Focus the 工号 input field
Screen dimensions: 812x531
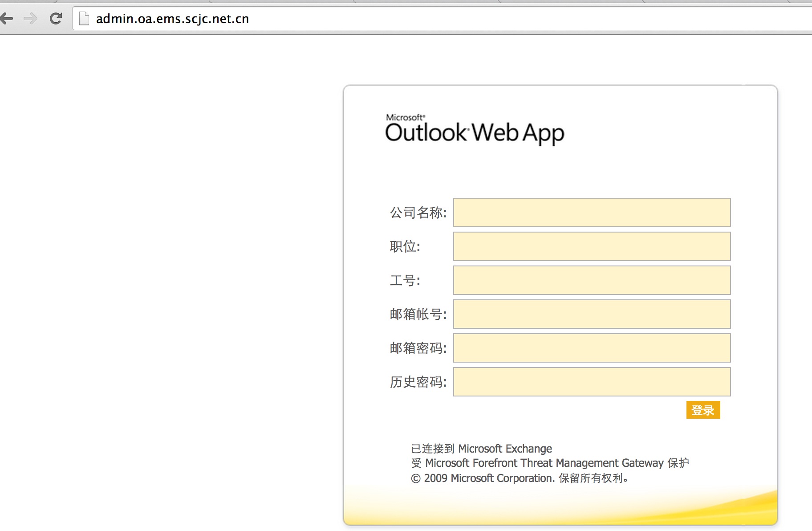(592, 280)
